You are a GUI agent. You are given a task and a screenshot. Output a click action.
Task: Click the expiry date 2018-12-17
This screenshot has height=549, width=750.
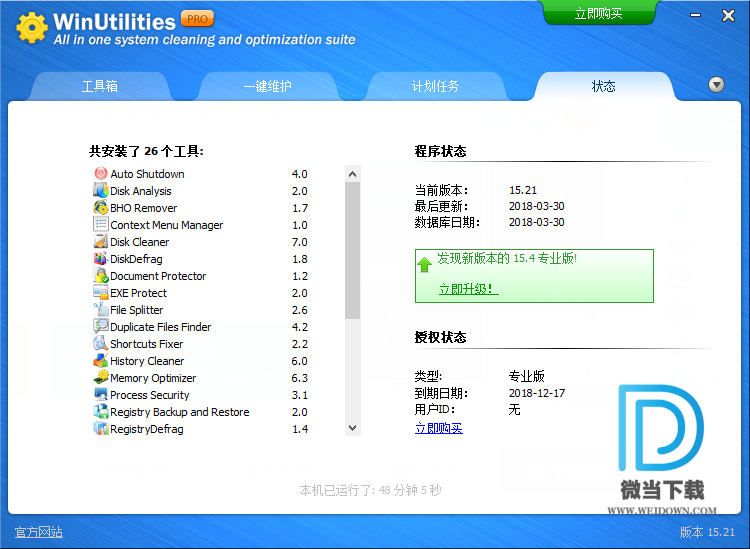click(537, 393)
